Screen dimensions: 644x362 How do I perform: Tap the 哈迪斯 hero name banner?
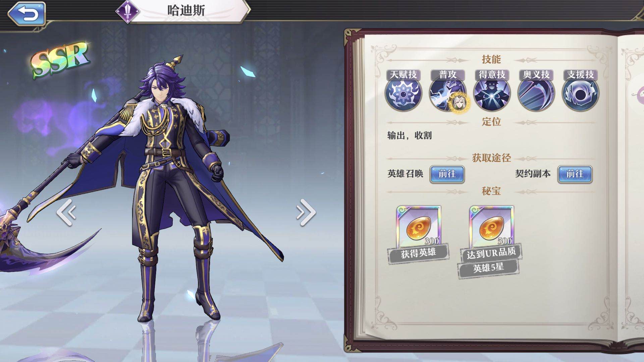pyautogui.click(x=186, y=11)
